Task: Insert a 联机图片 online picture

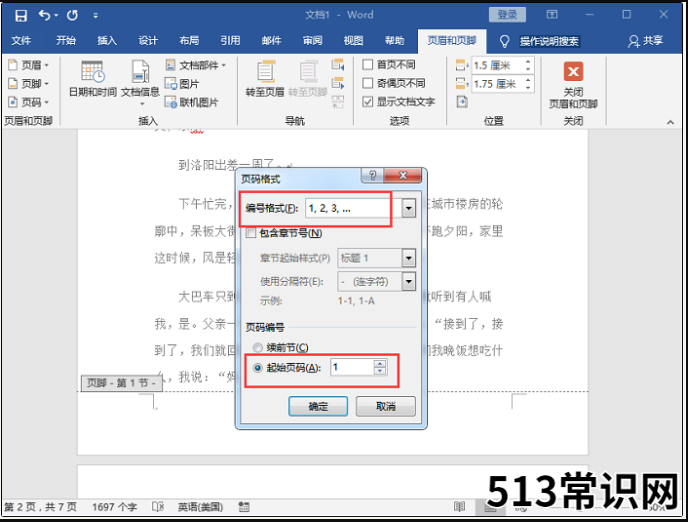Action: (192, 102)
